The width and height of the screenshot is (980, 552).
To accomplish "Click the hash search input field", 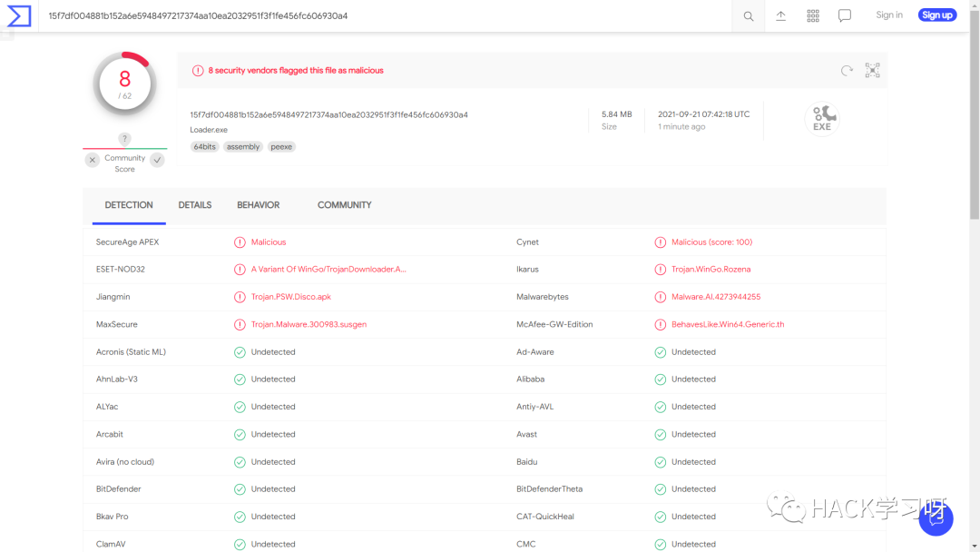I will (385, 15).
